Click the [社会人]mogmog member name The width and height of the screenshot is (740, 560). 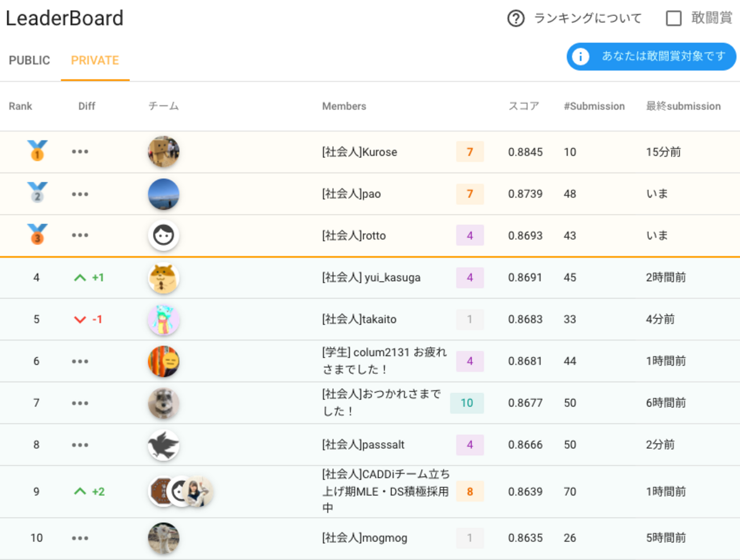pos(365,538)
